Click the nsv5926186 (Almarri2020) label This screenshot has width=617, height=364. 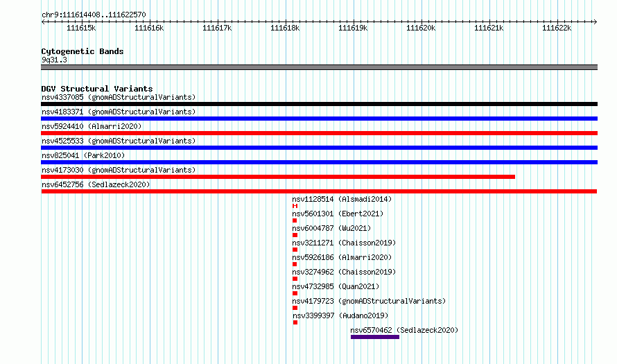coord(342,257)
